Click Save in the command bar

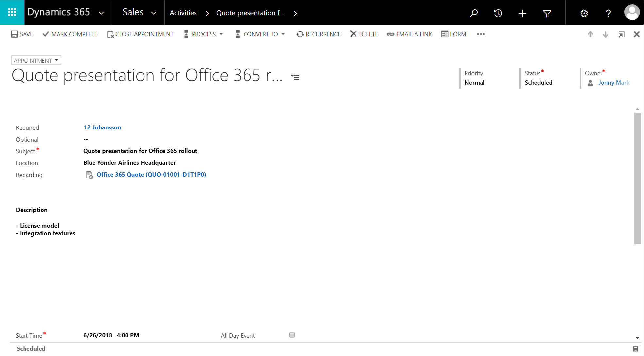tap(22, 34)
